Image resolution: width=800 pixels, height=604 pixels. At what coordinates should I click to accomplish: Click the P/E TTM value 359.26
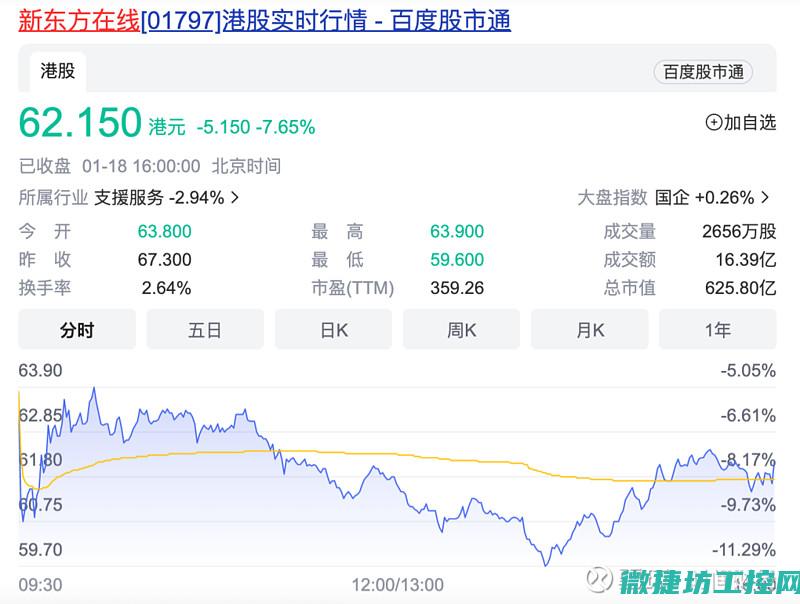pos(457,288)
